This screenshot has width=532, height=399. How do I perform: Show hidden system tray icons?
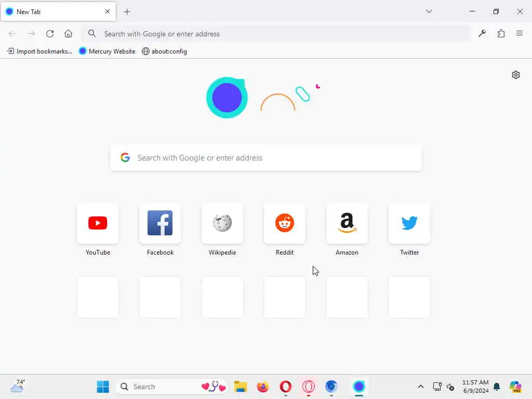(420, 387)
